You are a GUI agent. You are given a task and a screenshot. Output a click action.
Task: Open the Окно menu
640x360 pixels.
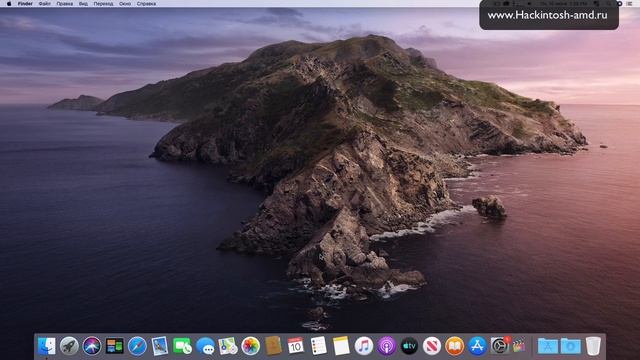coord(125,4)
